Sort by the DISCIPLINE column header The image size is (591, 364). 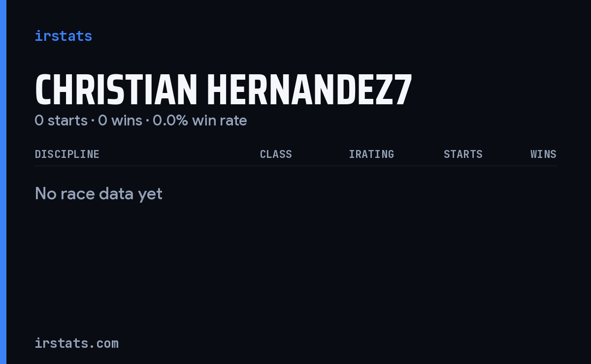pyautogui.click(x=67, y=154)
